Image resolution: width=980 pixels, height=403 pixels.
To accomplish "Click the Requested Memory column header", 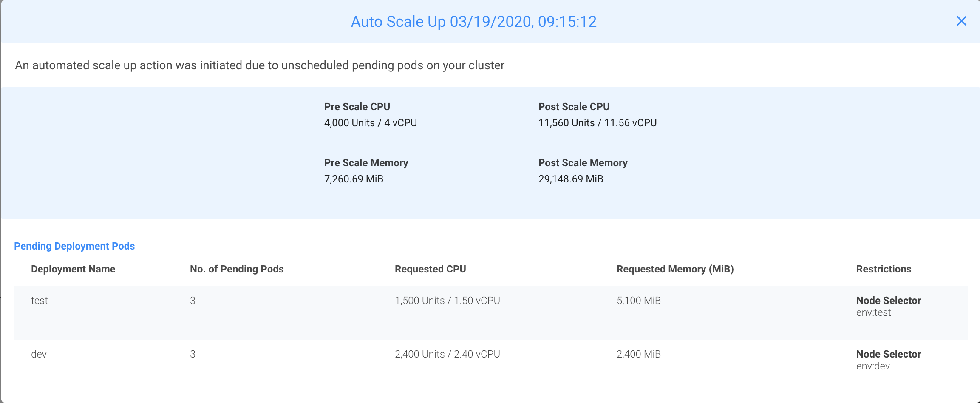I will point(675,269).
